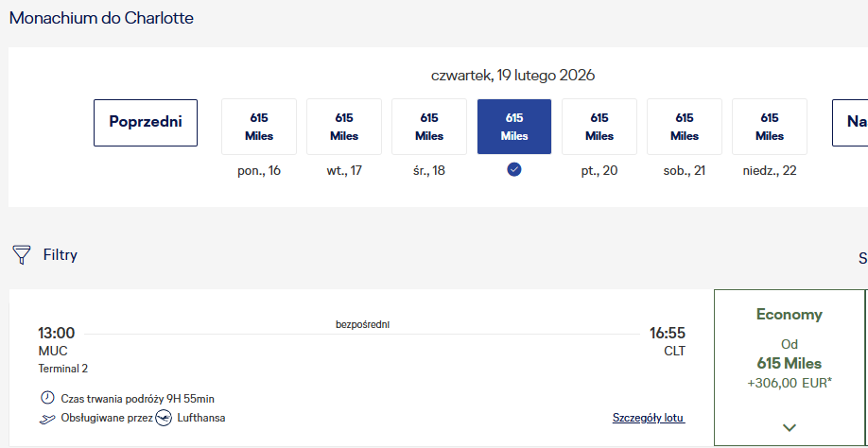
Task: Pick the pt., 20 date tile
Action: click(599, 127)
